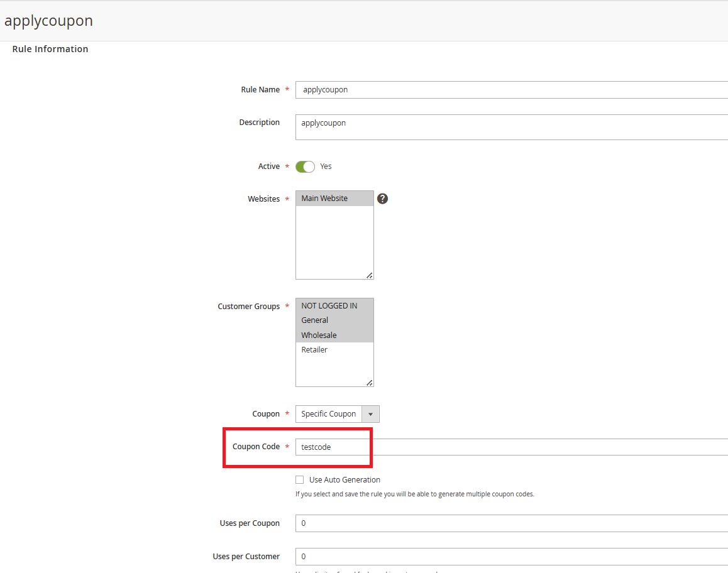This screenshot has height=573, width=728.
Task: Click the Customer Groups field label
Action: [248, 307]
